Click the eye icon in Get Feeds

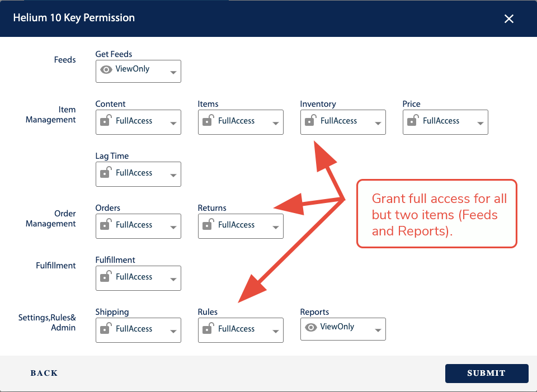click(x=106, y=70)
